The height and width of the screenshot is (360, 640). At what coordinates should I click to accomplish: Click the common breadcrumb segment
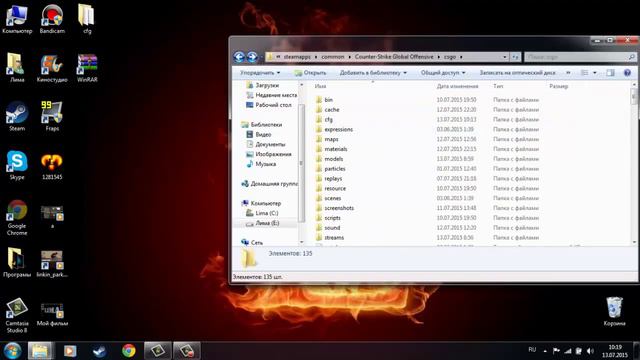333,57
